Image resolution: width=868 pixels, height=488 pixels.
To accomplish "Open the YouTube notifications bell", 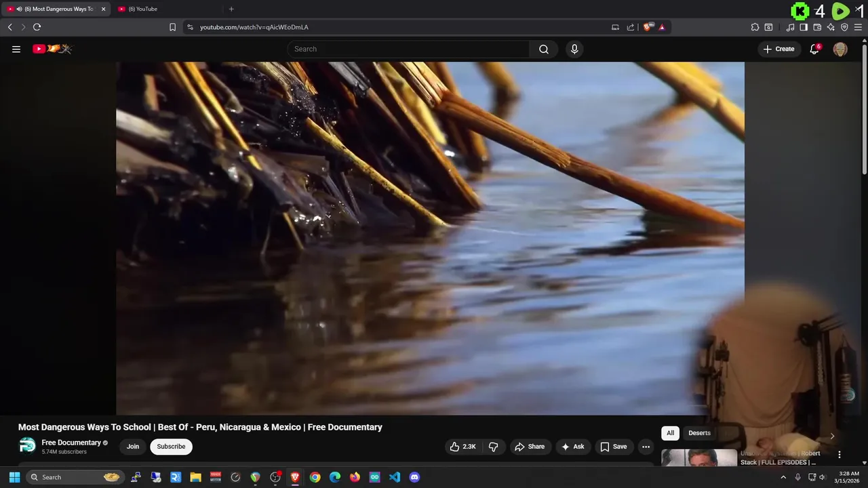I will coord(814,49).
